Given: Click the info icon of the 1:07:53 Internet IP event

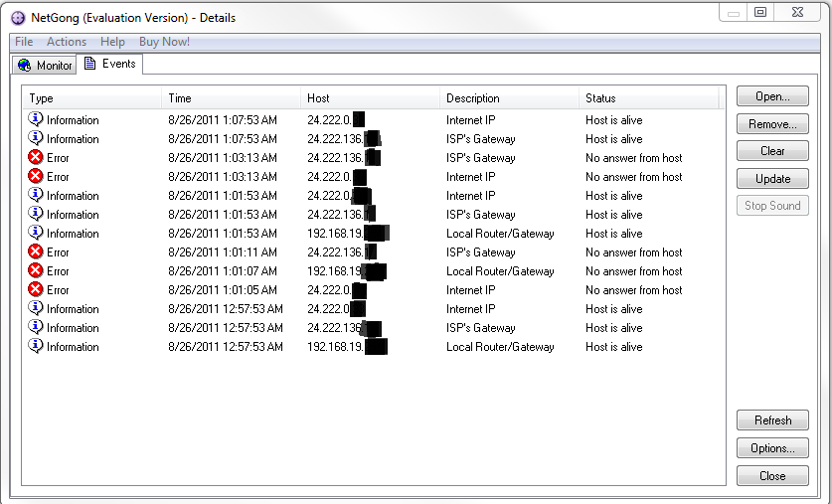Looking at the screenshot, I should (x=36, y=120).
